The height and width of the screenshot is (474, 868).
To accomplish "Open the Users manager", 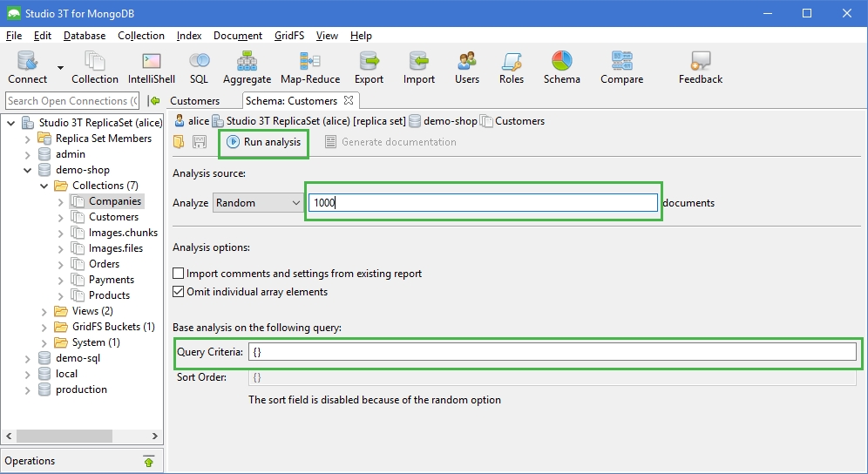I will click(466, 67).
